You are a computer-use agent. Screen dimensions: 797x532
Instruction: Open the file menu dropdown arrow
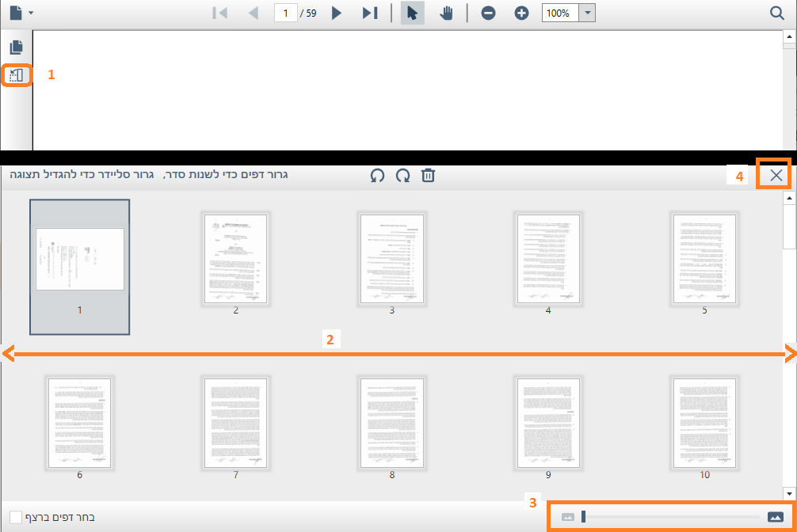pos(31,13)
